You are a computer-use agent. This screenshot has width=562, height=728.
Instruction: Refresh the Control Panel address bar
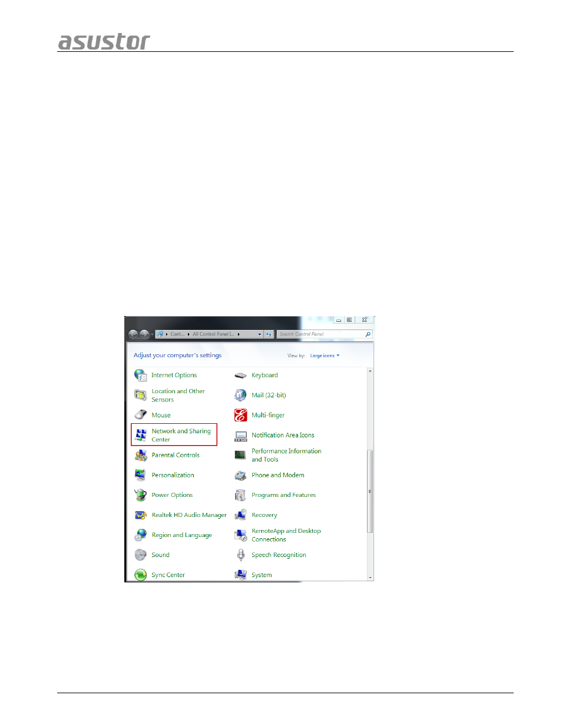pos(269,334)
